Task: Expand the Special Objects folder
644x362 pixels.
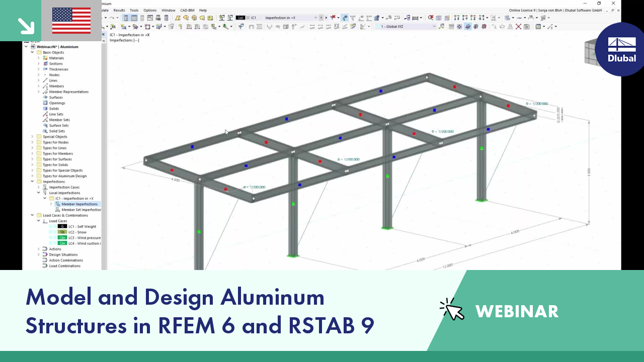Action: [32, 136]
